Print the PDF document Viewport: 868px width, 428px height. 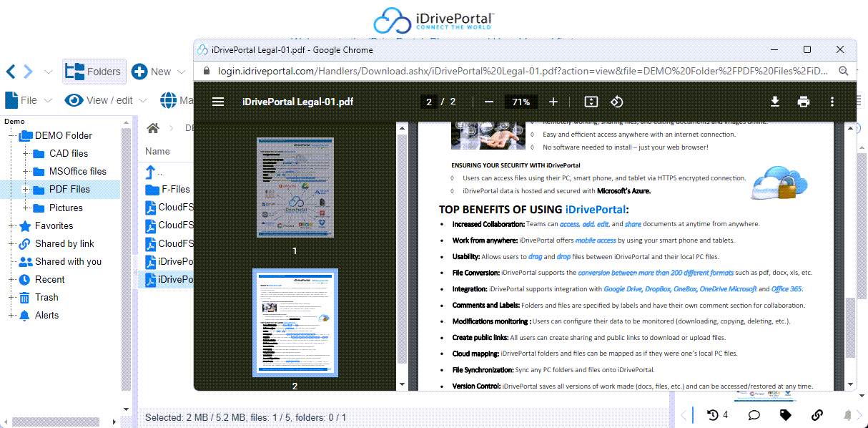click(x=803, y=102)
